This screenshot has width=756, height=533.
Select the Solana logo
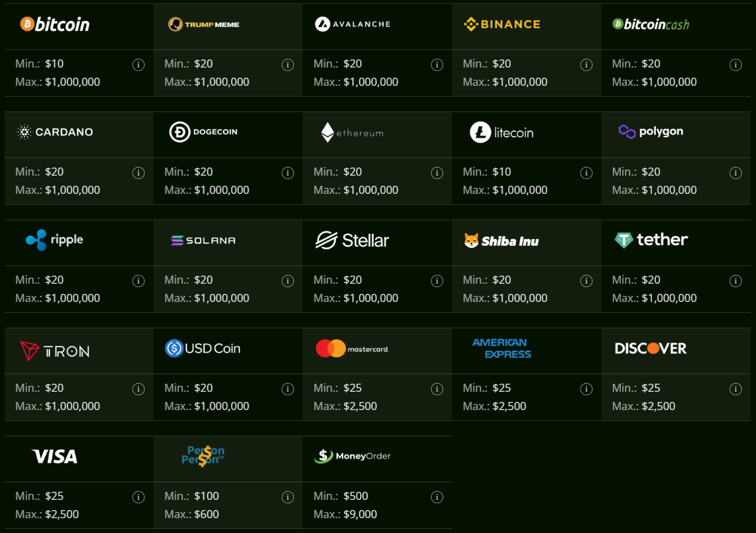[x=203, y=240]
